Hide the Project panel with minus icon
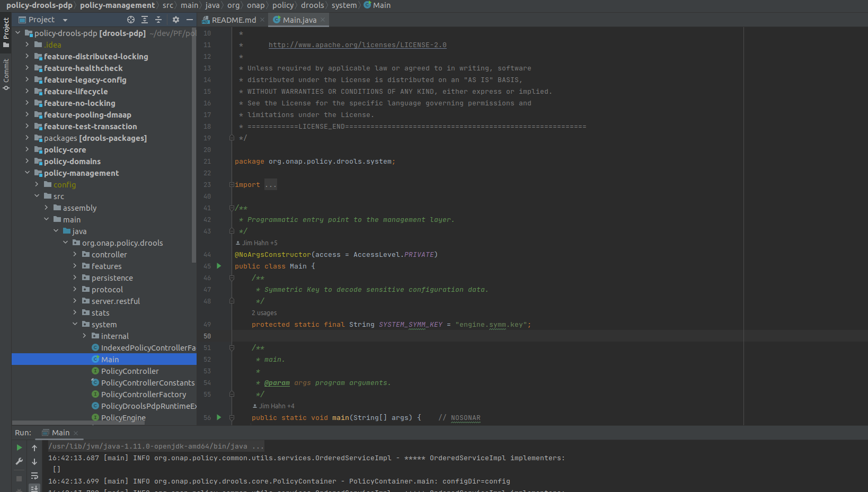This screenshot has height=492, width=868. pos(190,20)
